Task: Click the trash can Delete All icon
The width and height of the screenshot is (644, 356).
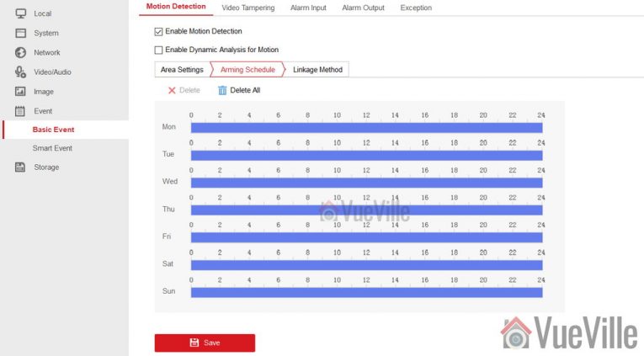Action: pyautogui.click(x=222, y=90)
